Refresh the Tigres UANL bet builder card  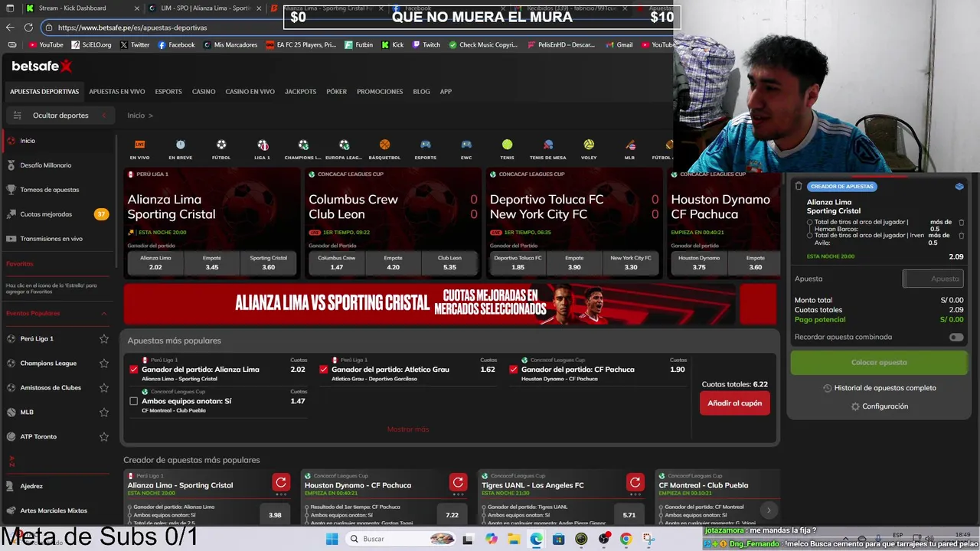point(635,482)
